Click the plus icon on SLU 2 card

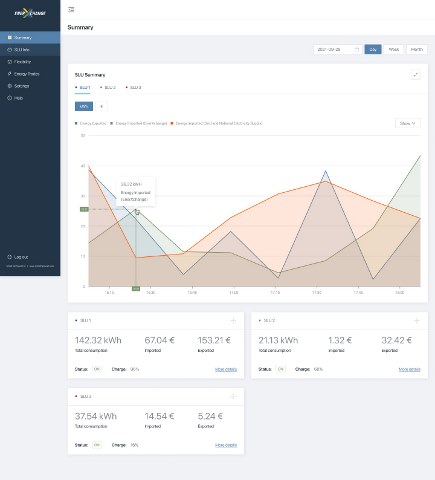coord(417,321)
